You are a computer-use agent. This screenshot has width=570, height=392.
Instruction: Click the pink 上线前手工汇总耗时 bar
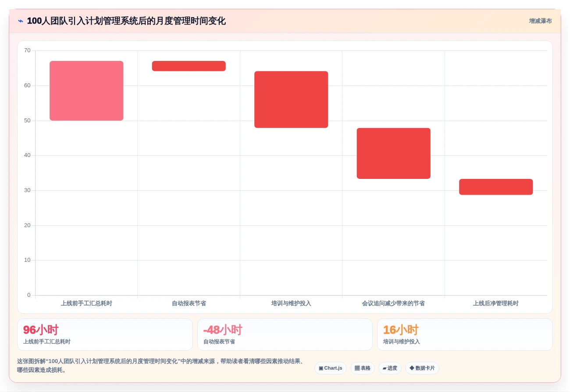tap(86, 91)
